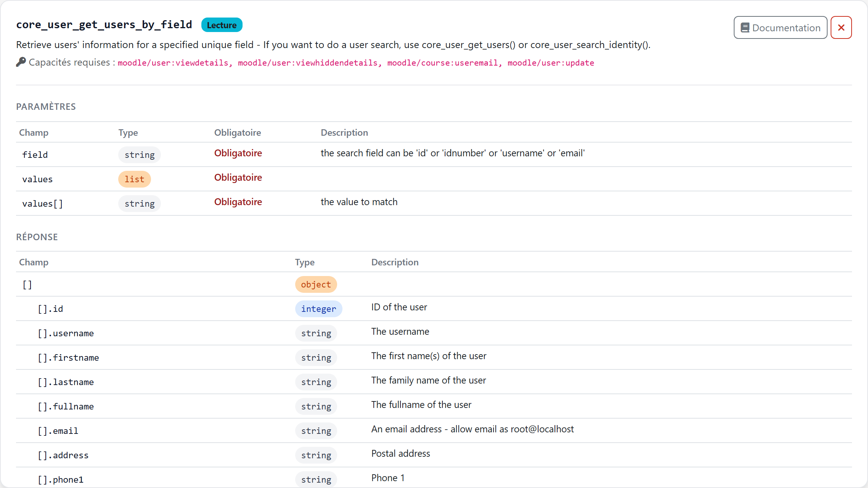Click Obligatoire label in the values[] row
This screenshot has height=488, width=868.
tap(238, 202)
